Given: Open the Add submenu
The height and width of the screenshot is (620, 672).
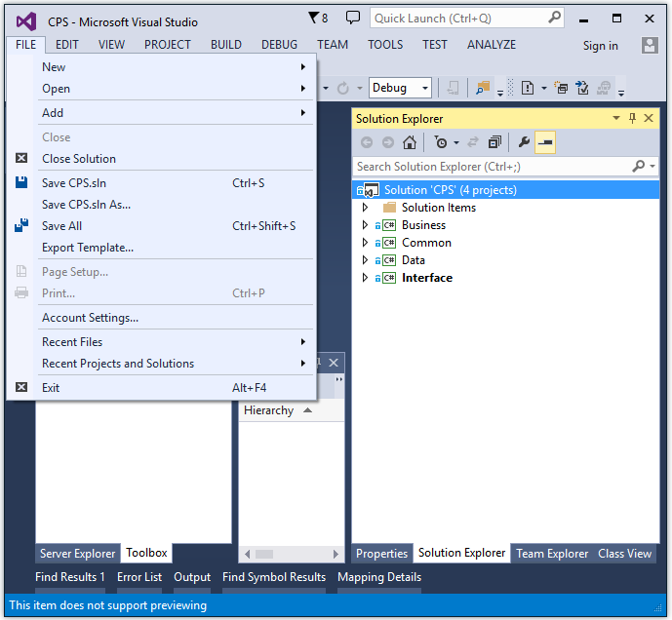Looking at the screenshot, I should 175,113.
